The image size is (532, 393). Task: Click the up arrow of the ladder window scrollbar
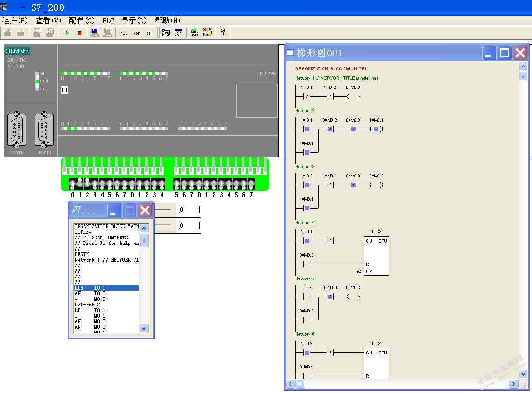click(523, 66)
